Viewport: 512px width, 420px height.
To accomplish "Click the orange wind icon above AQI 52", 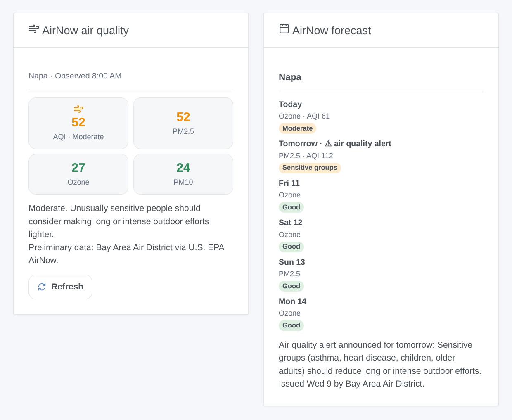I will [78, 109].
